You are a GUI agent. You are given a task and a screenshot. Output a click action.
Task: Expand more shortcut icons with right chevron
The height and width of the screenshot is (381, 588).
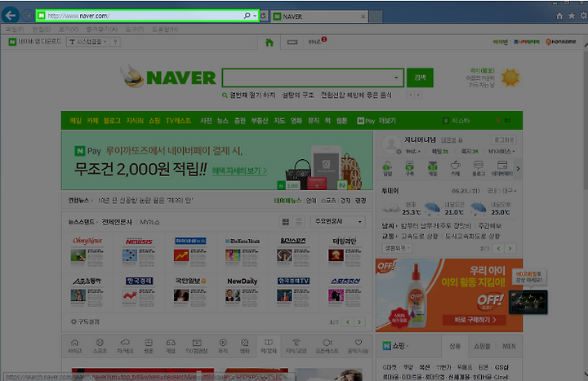click(518, 169)
